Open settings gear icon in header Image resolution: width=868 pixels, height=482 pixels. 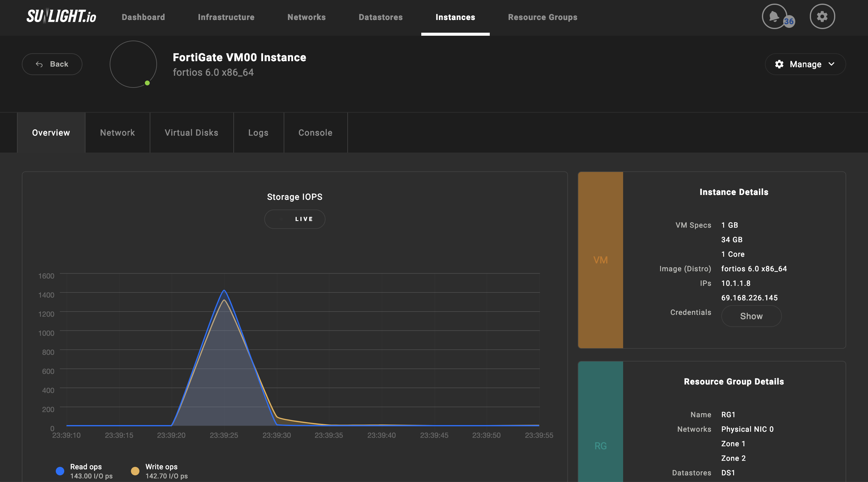tap(822, 16)
